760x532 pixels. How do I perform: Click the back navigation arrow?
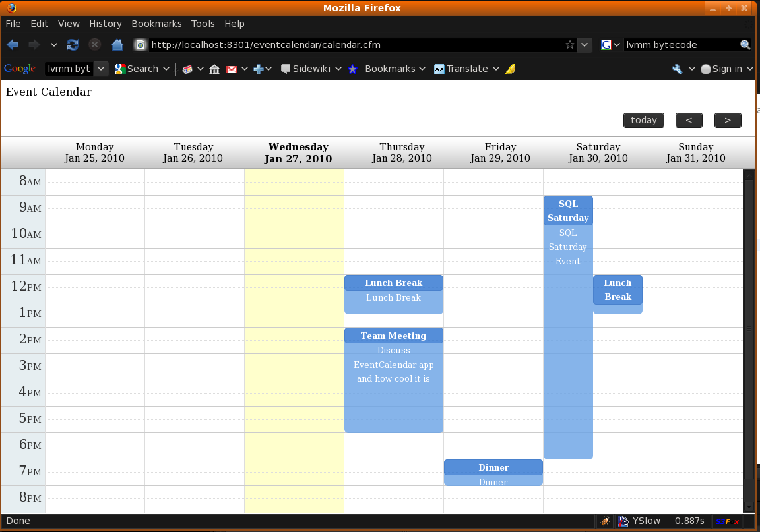tap(12, 45)
